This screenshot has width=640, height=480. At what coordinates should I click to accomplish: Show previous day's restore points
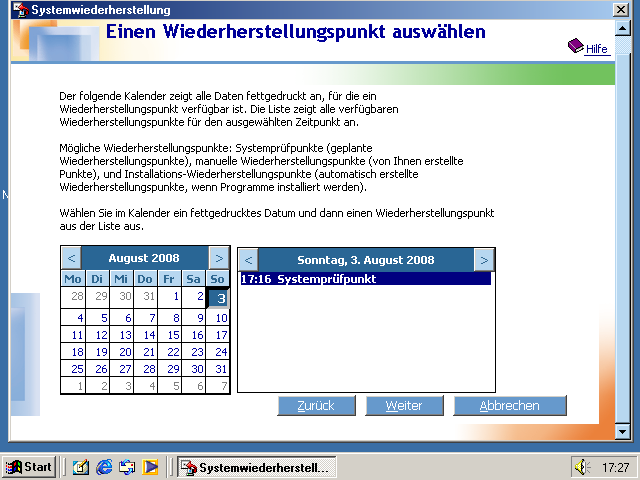[249, 260]
